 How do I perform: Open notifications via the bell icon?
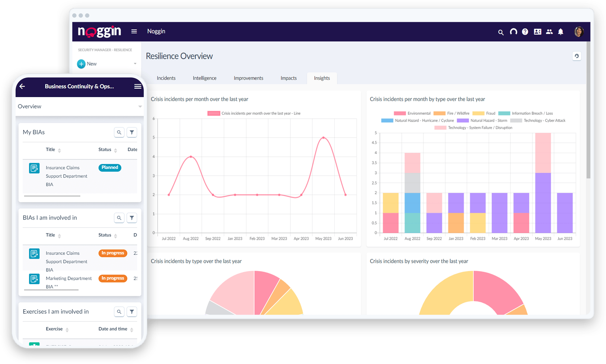click(561, 32)
